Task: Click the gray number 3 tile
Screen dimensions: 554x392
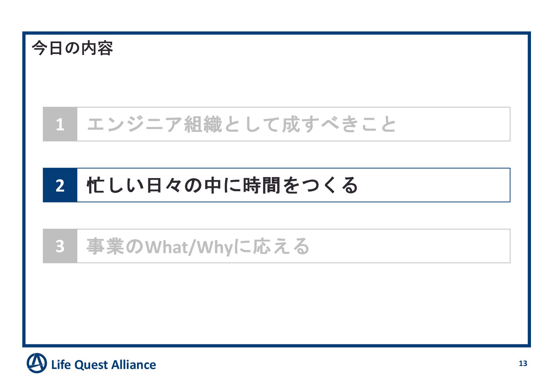Action: (60, 246)
